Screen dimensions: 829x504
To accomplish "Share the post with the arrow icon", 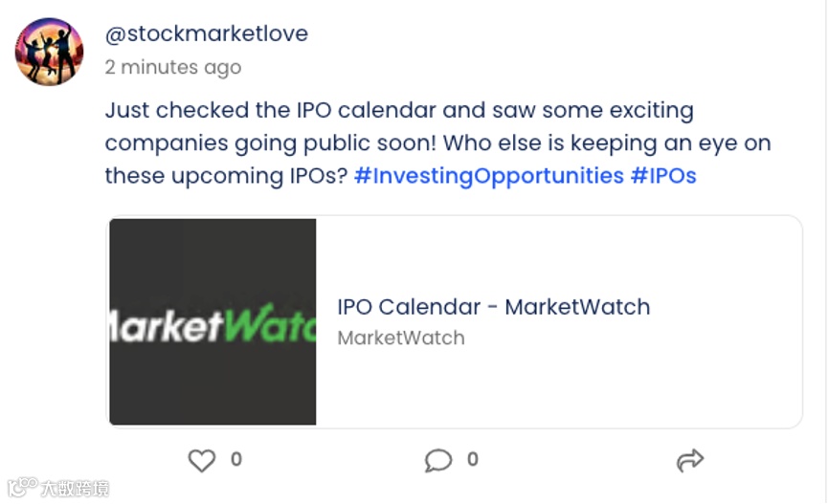I will coord(689,461).
